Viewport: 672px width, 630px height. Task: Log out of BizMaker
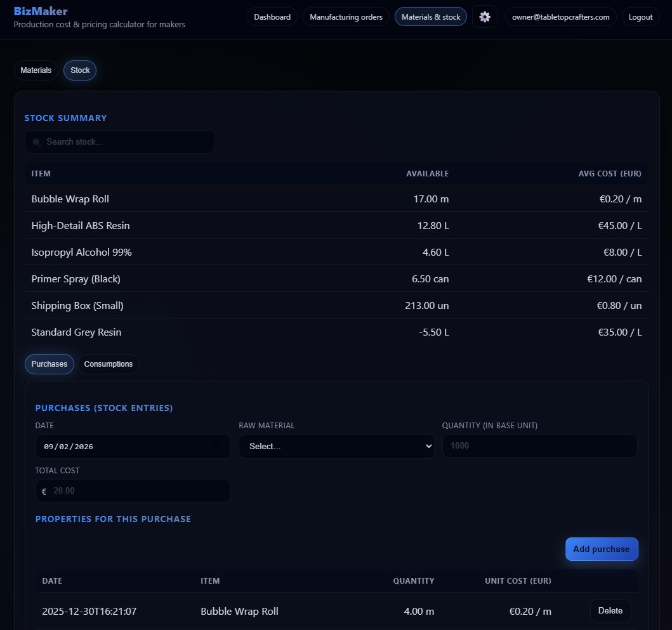point(640,16)
